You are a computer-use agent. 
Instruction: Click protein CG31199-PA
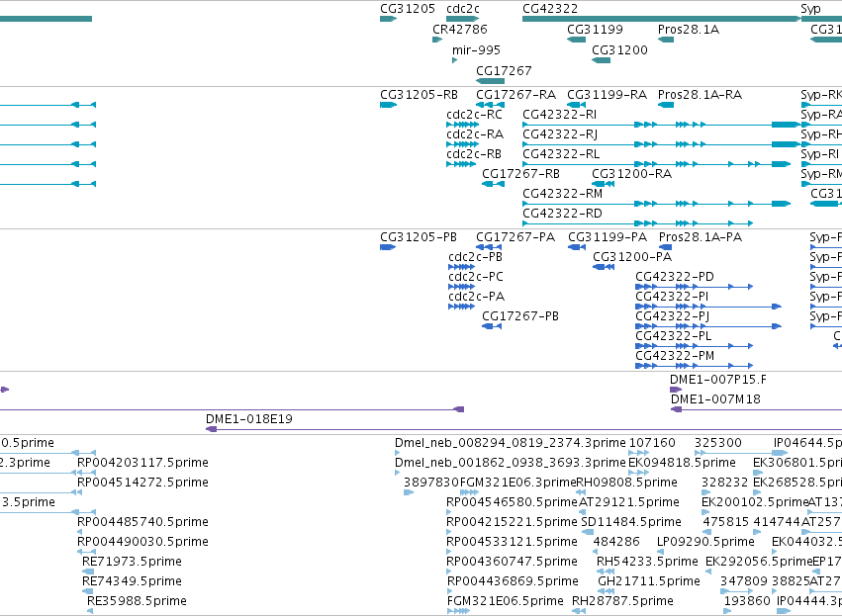608,237
